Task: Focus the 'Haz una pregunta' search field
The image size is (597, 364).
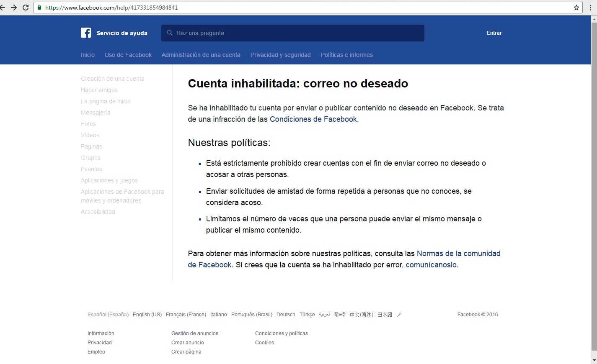Action: [292, 33]
